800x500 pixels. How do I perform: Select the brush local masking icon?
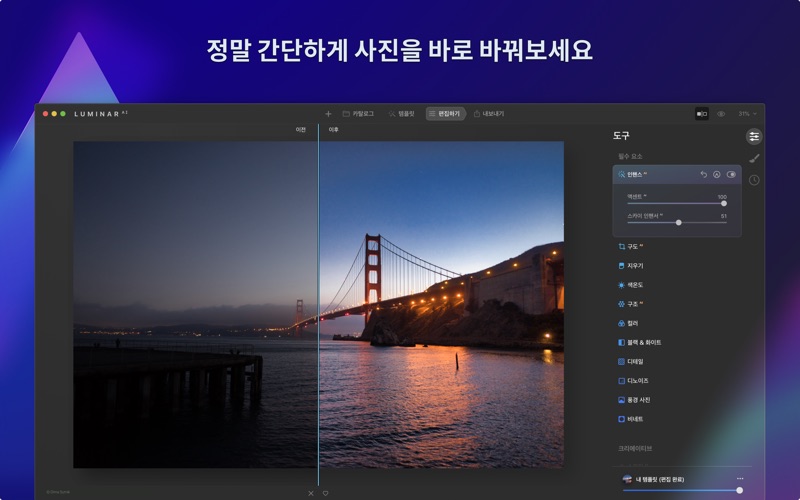(754, 158)
